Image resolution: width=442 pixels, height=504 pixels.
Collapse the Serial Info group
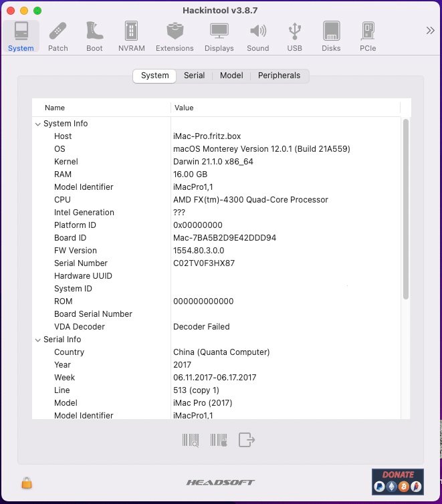pyautogui.click(x=38, y=340)
